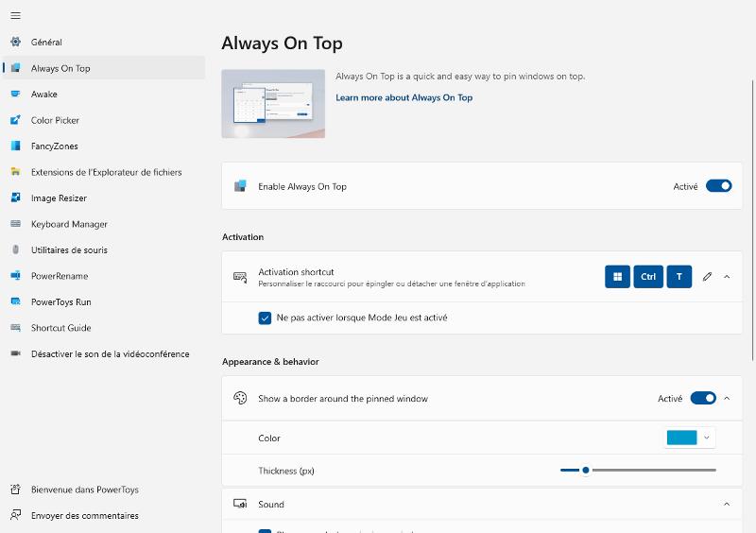Viewport: 756px width, 533px height.
Task: Click the Bienvenue dans PowerToys icon
Action: coord(15,490)
